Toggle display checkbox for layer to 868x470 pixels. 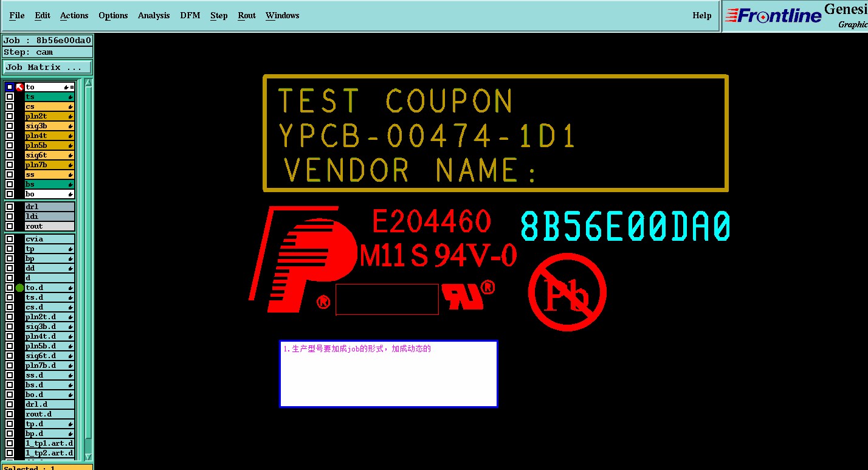click(9, 87)
